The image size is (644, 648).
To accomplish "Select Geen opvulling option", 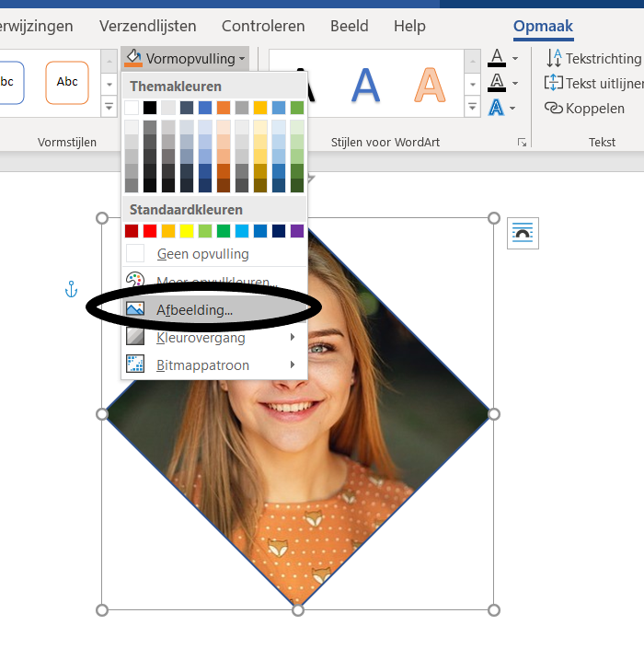I will click(x=202, y=253).
